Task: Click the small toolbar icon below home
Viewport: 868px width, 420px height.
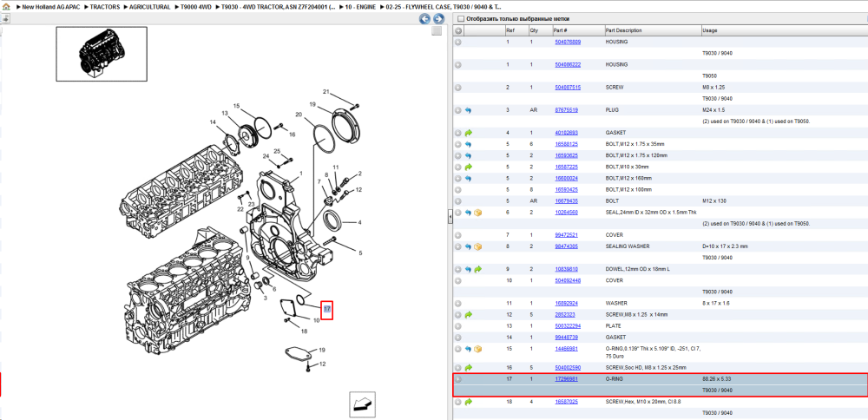Action: [x=4, y=18]
